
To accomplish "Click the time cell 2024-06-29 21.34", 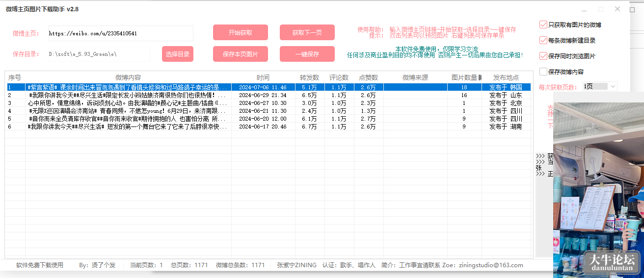I will pyautogui.click(x=263, y=95).
